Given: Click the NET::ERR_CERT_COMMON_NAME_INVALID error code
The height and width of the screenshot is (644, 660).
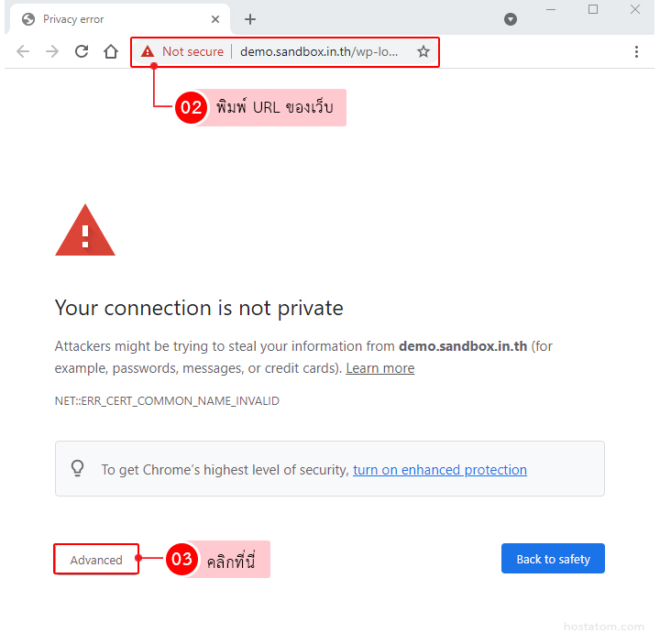Looking at the screenshot, I should pyautogui.click(x=167, y=401).
